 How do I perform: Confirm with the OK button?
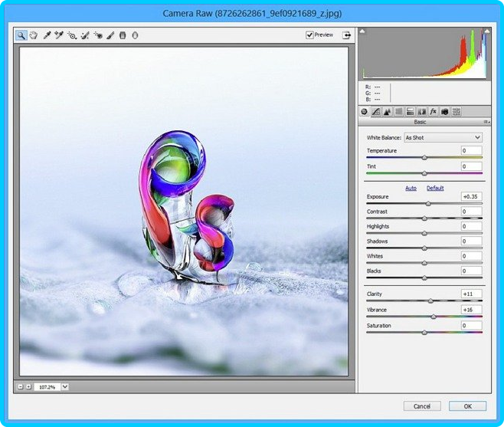pyautogui.click(x=468, y=406)
